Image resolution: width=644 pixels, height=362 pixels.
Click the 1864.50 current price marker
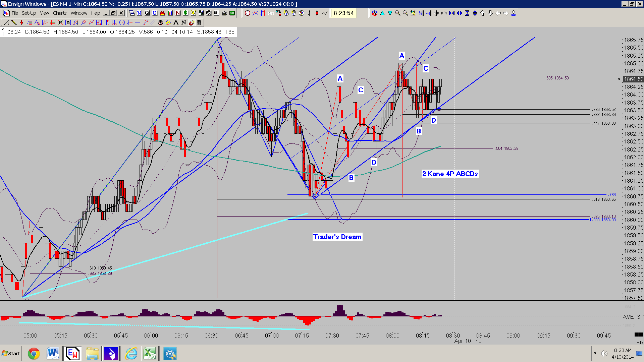tap(633, 79)
